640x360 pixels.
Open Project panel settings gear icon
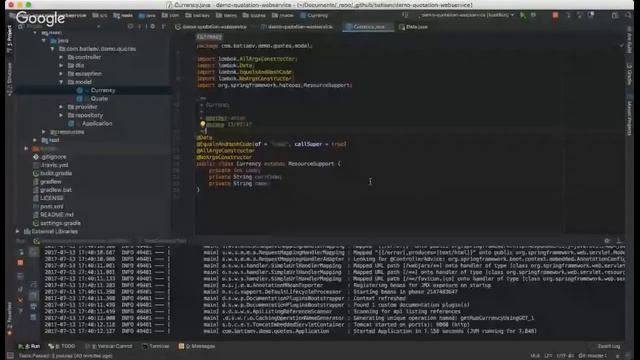(x=153, y=27)
